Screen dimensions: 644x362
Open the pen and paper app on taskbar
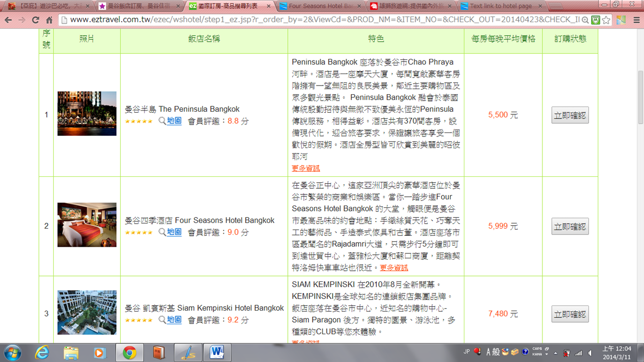pos(188,353)
